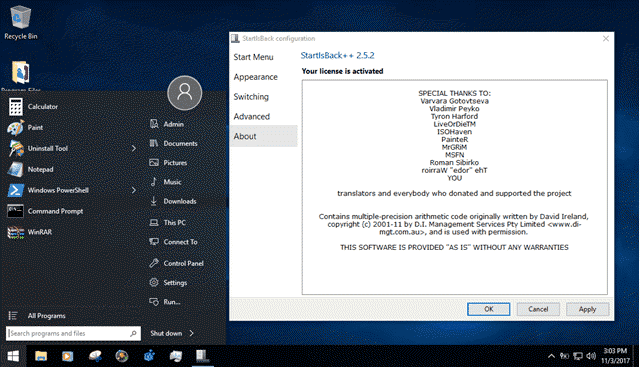Show hidden system tray icons
This screenshot has width=640, height=367.
point(551,356)
